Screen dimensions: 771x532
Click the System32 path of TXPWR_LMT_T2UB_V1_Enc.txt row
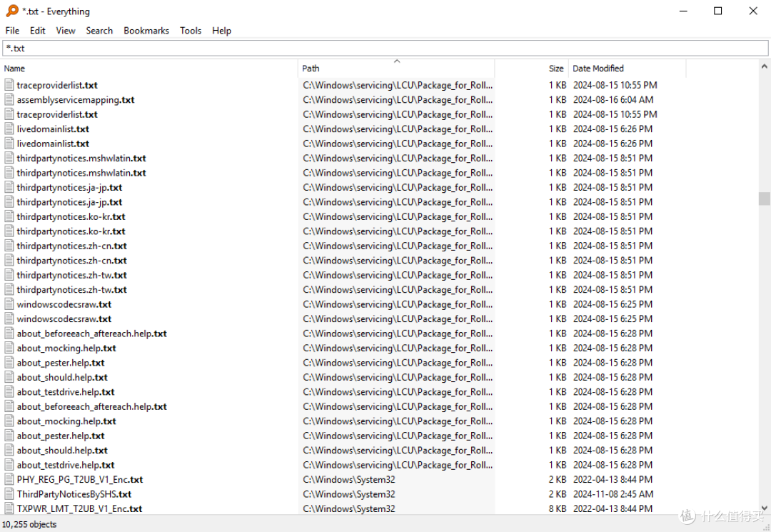coord(348,509)
